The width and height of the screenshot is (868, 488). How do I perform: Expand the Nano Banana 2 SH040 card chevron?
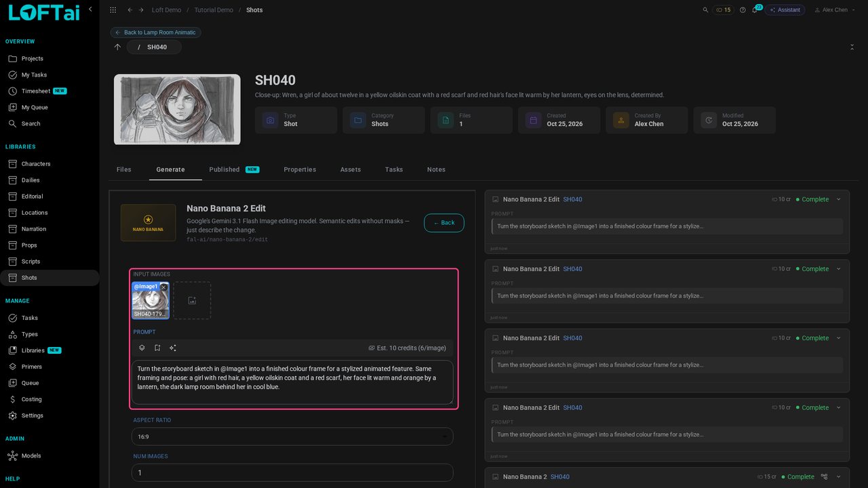coord(839,476)
